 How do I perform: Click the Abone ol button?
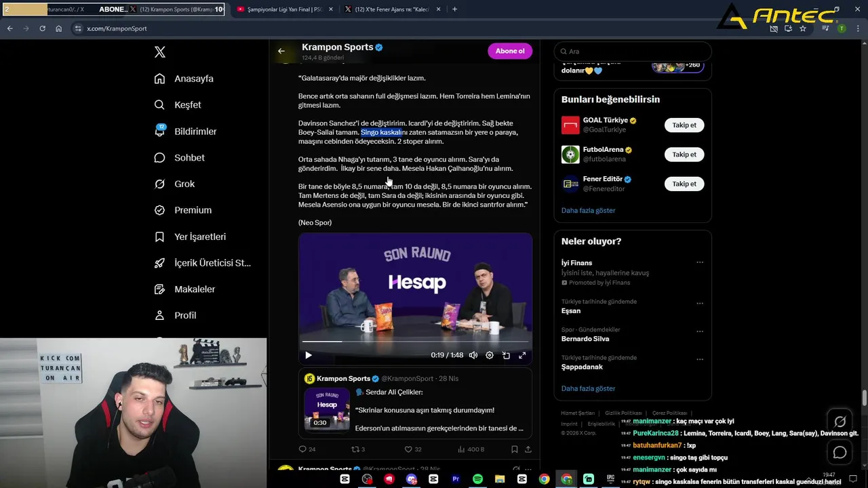[510, 51]
